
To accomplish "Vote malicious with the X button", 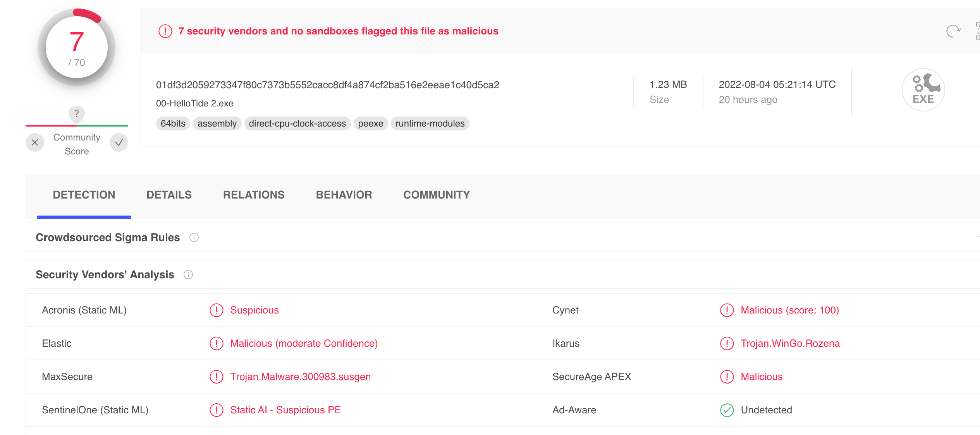I will tap(35, 143).
